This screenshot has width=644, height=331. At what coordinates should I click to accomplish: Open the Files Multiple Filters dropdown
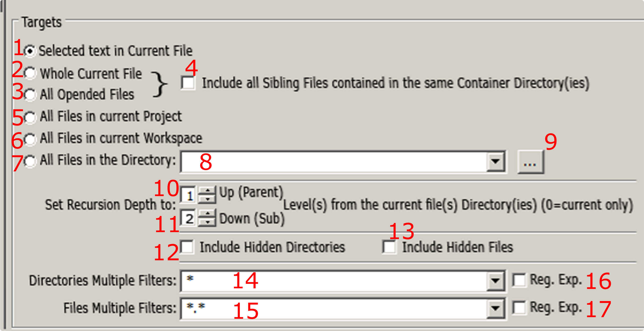pyautogui.click(x=496, y=308)
